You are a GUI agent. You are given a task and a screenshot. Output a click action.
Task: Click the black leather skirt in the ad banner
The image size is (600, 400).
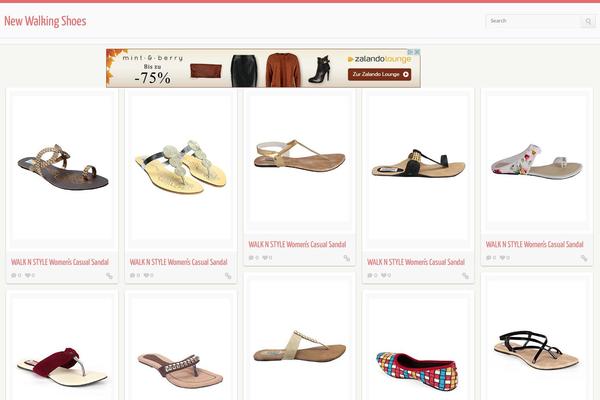(x=244, y=71)
